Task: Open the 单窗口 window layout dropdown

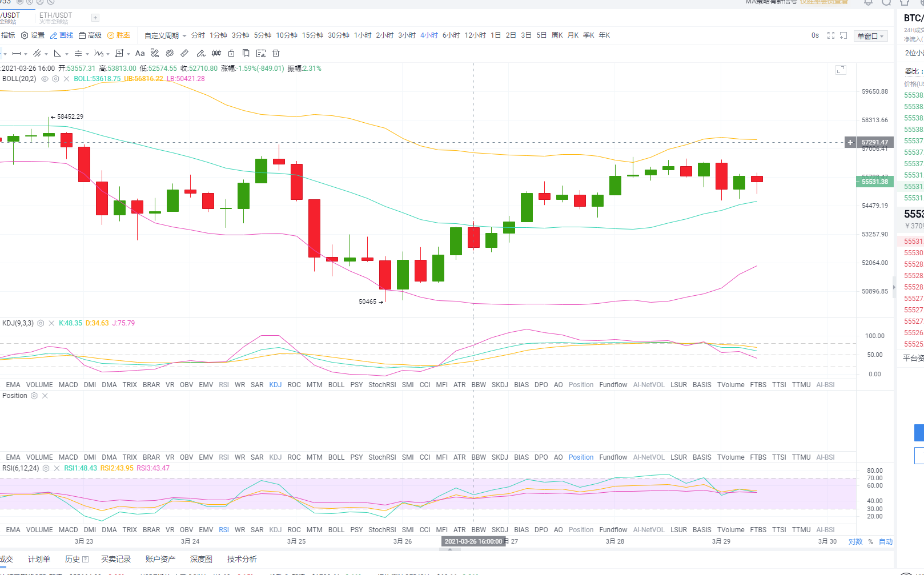Action: 871,36
